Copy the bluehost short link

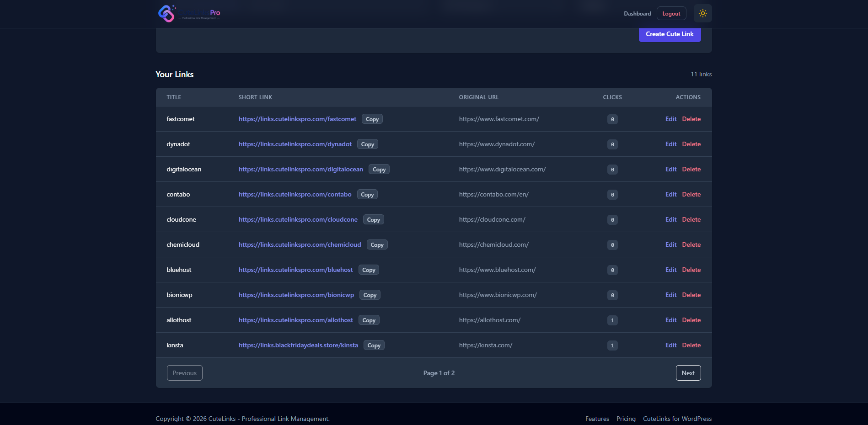[x=369, y=270]
